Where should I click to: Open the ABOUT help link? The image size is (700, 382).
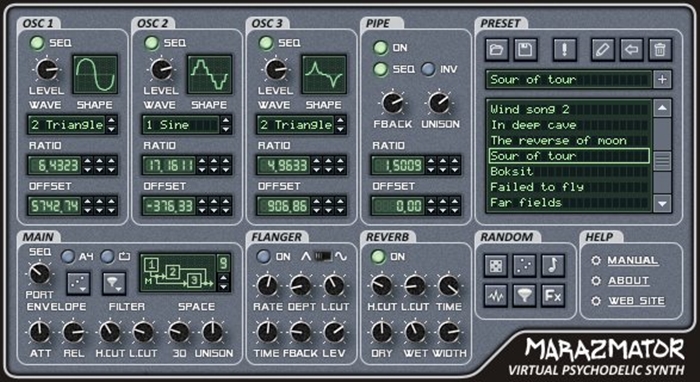tap(629, 281)
